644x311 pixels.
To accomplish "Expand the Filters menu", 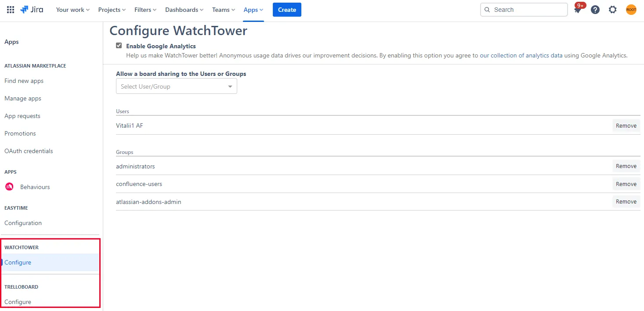I will tap(145, 10).
